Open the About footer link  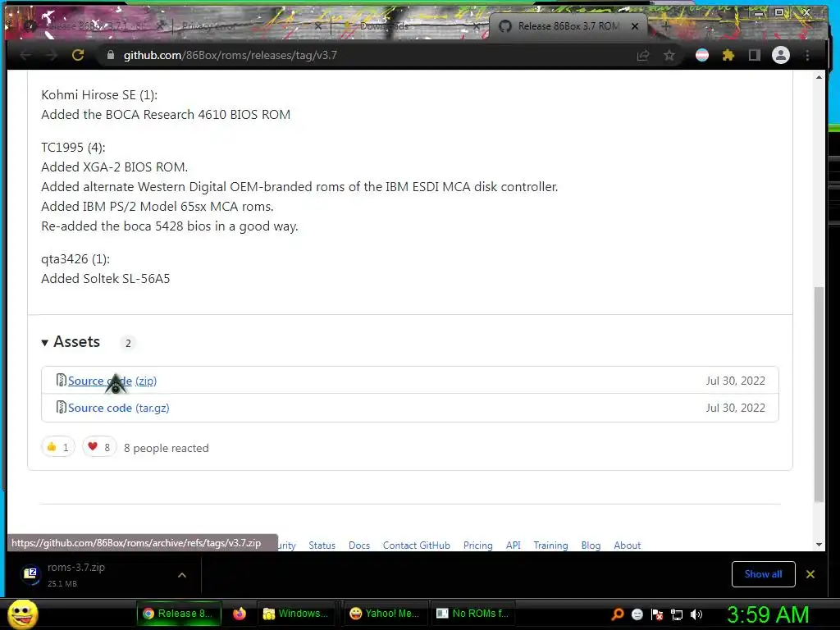pyautogui.click(x=628, y=546)
